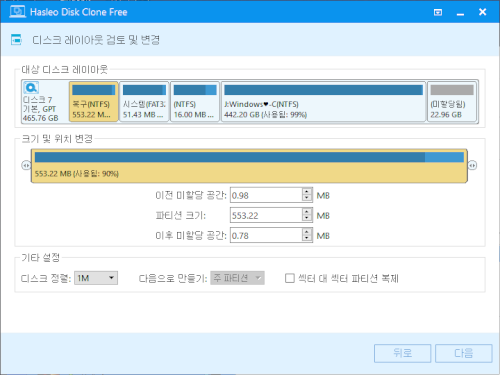Minimize the Hasleo Disk Clone window
500x375 pixels.
[x=460, y=13]
